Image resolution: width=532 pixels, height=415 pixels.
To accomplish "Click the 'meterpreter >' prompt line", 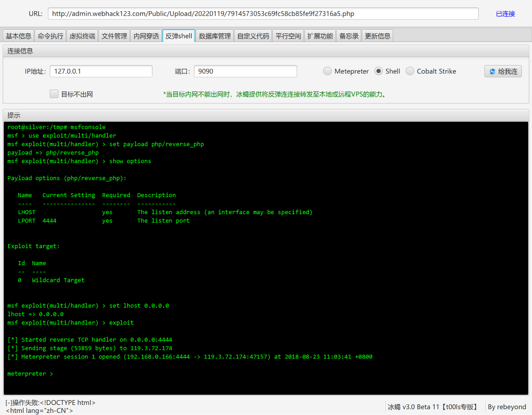I will pos(30,374).
